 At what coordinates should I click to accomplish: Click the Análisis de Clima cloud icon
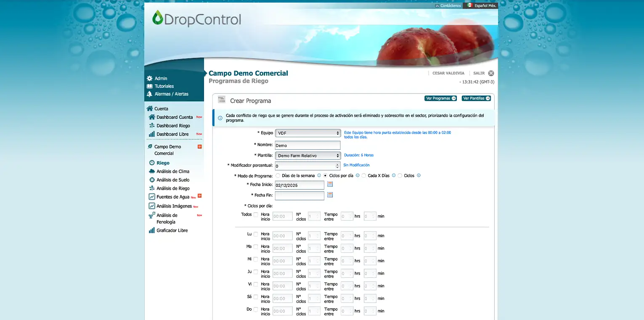(152, 171)
